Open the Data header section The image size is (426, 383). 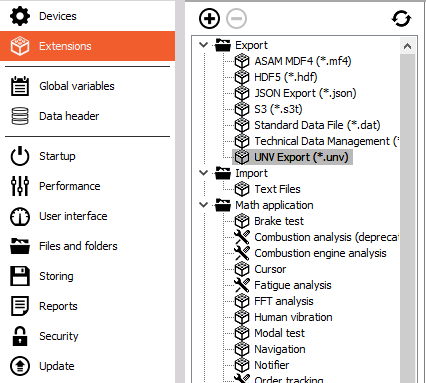[x=87, y=116]
